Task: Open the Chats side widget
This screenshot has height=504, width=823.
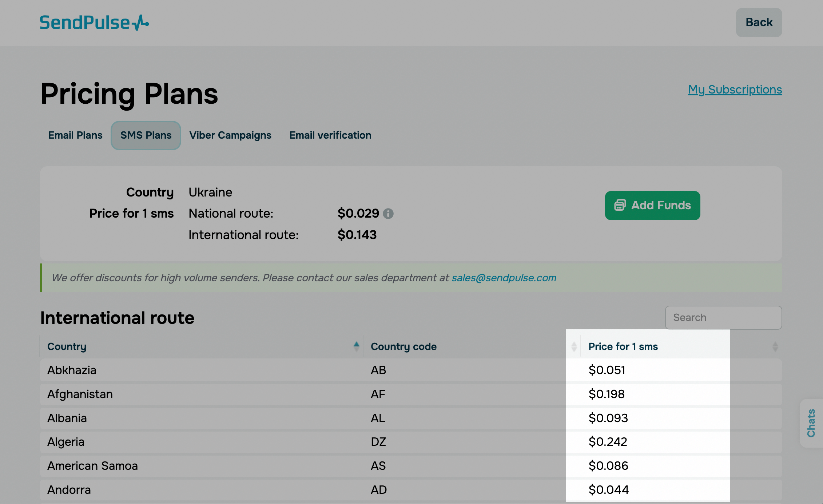Action: [811, 423]
